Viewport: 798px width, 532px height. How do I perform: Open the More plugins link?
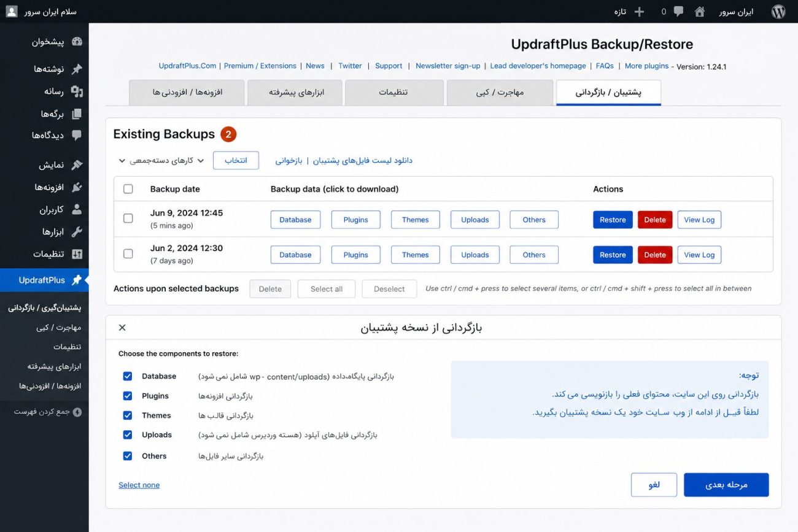point(646,66)
